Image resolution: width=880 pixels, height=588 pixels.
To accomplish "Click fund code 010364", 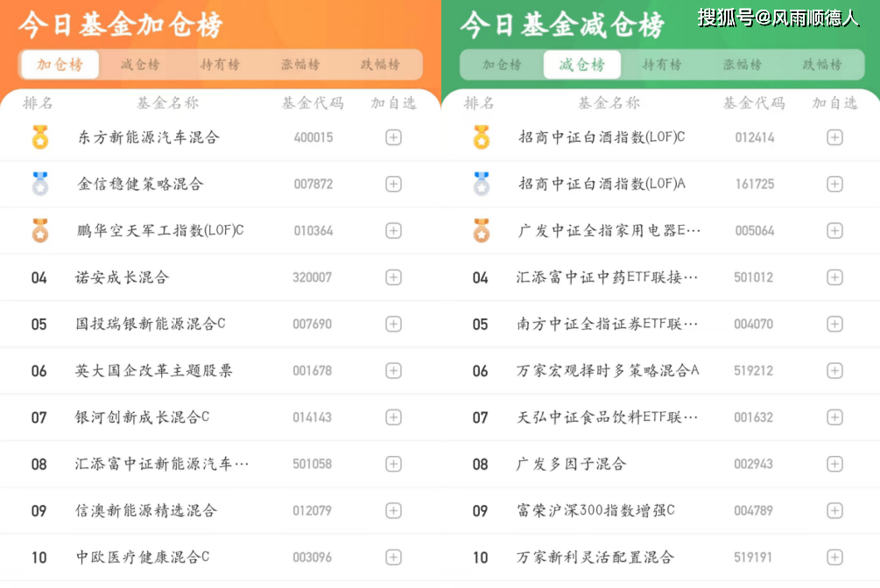I will pos(313,231).
